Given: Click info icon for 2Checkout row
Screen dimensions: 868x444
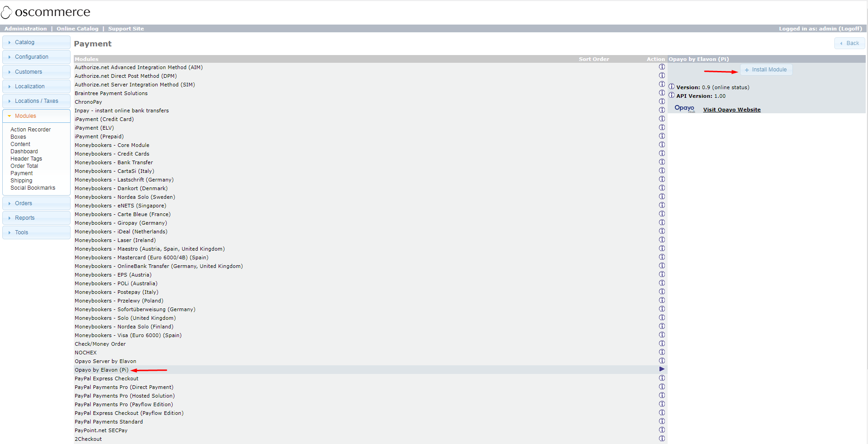Looking at the screenshot, I should 662,439.
